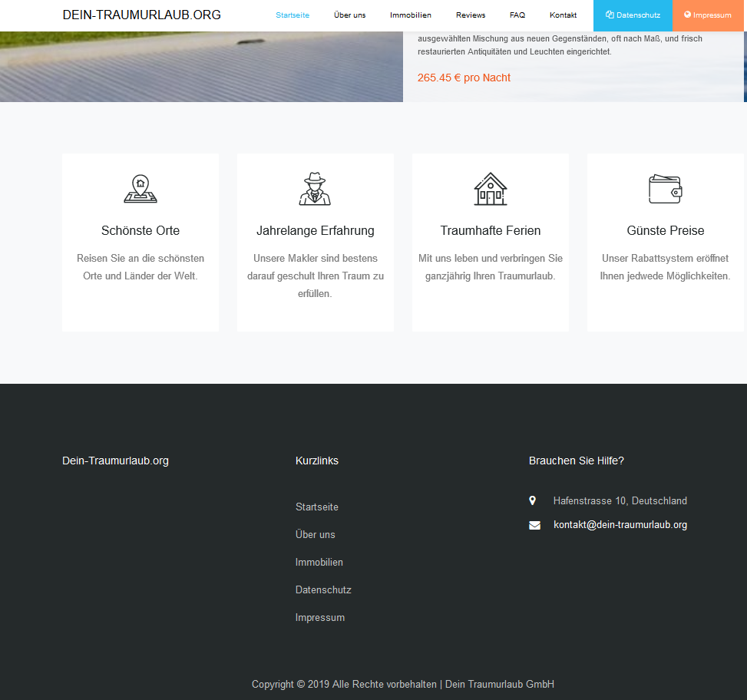Click the envelope icon beside the contact email
The width and height of the screenshot is (747, 700).
coord(534,525)
